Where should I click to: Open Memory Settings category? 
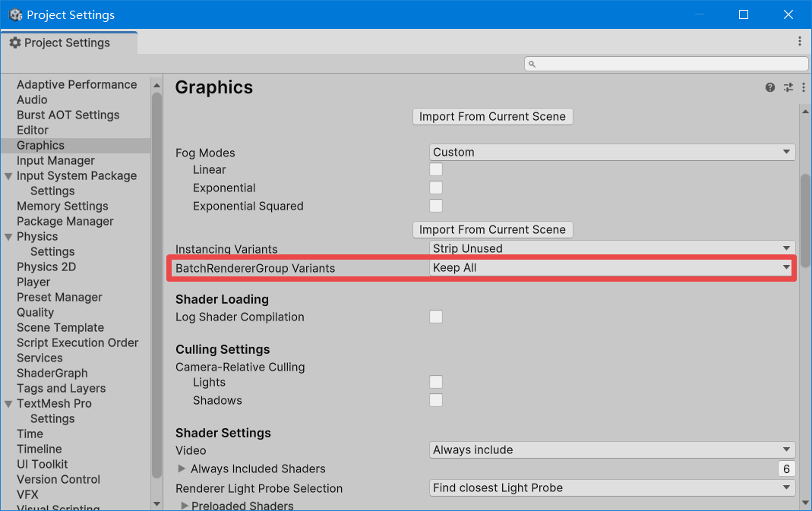coord(62,206)
